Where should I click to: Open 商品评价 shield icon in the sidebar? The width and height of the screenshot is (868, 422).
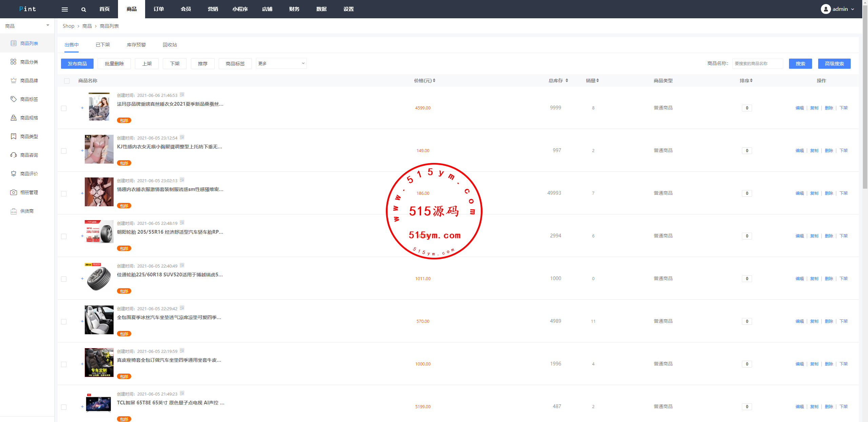(x=14, y=173)
